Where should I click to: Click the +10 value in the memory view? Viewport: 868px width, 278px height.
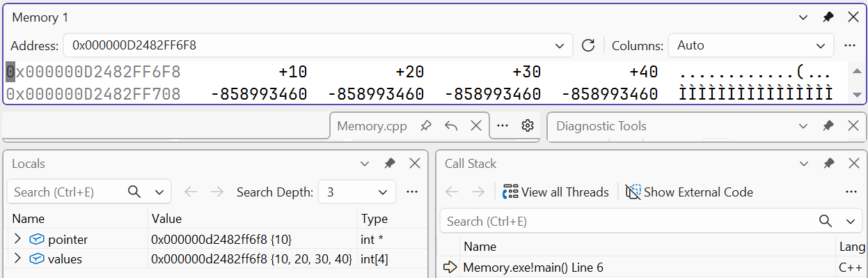pyautogui.click(x=293, y=72)
